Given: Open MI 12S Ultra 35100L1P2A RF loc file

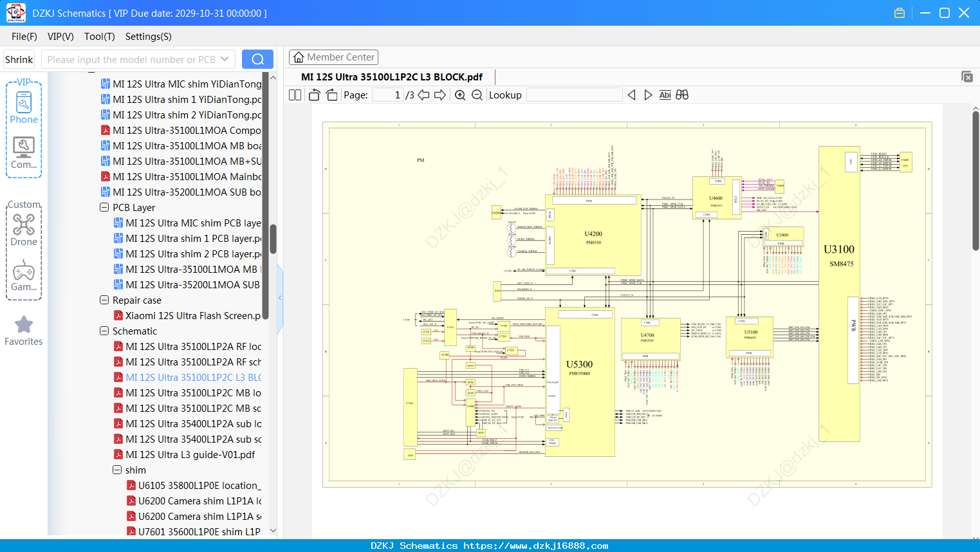Looking at the screenshot, I should coord(188,346).
